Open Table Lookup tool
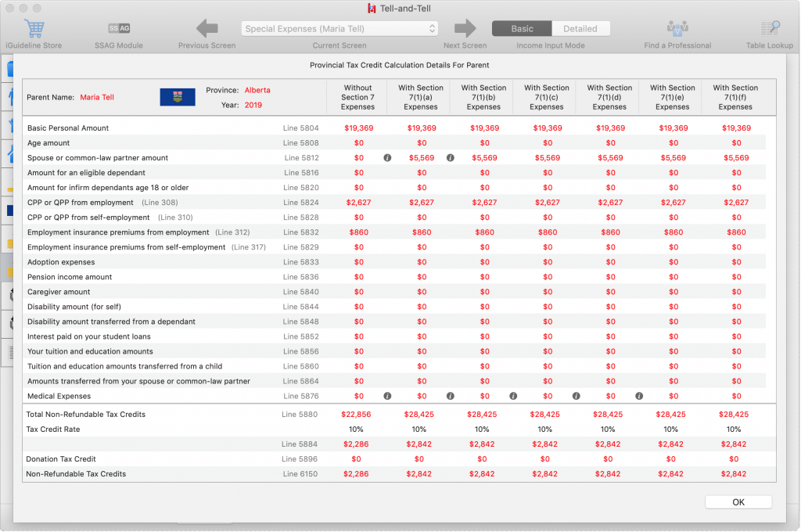Image resolution: width=801 pixels, height=532 pixels. (x=770, y=29)
